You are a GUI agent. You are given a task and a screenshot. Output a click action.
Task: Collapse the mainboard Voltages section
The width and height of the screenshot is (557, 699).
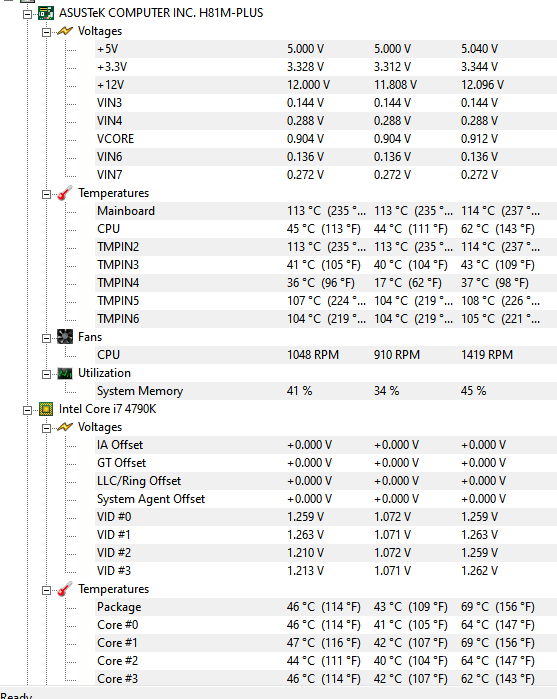pyautogui.click(x=46, y=33)
